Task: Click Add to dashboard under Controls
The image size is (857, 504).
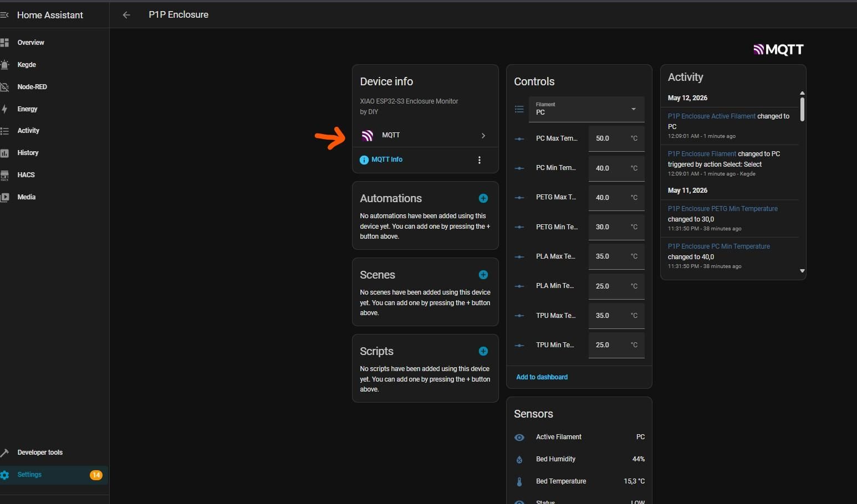Action: 542,377
